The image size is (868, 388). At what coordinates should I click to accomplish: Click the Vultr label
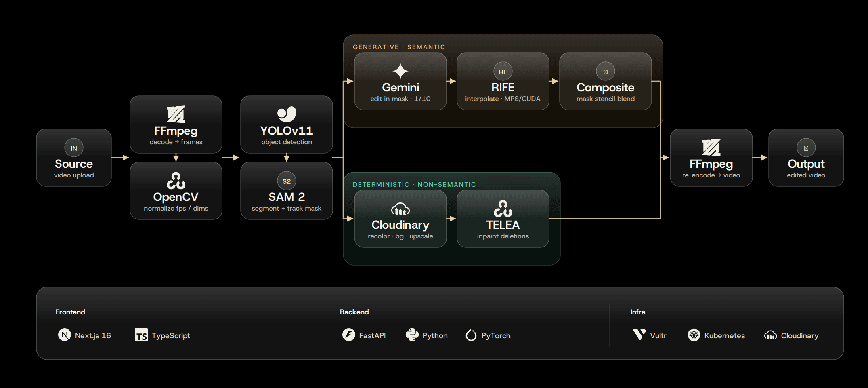coord(658,335)
